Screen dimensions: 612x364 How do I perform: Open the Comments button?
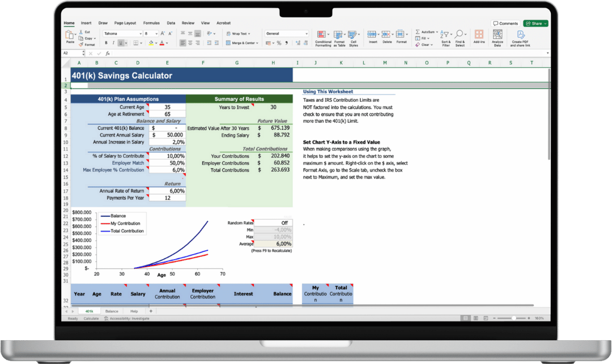click(x=505, y=23)
